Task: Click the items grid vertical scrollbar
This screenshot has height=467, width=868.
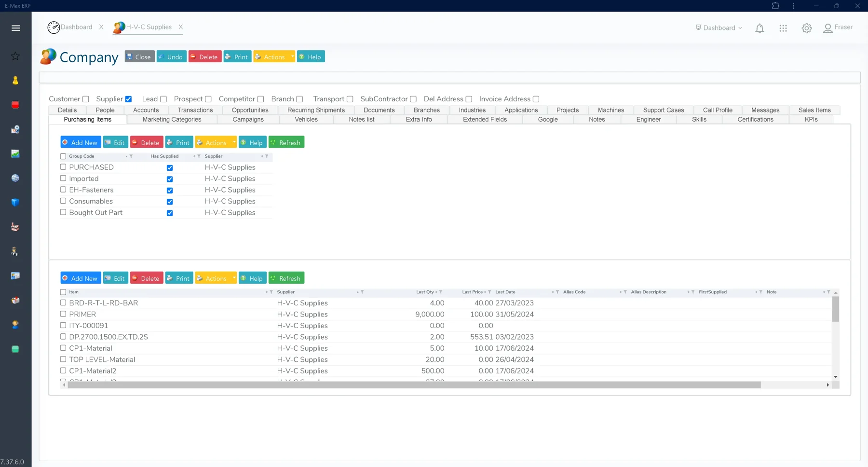Action: pyautogui.click(x=836, y=309)
